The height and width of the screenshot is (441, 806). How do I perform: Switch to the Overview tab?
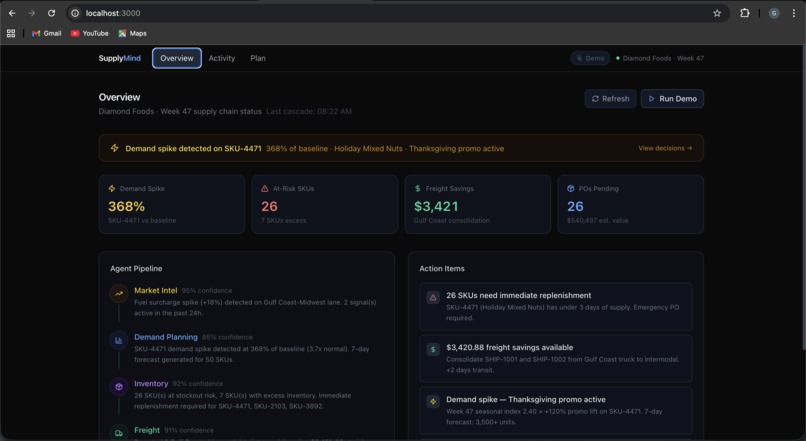point(177,58)
